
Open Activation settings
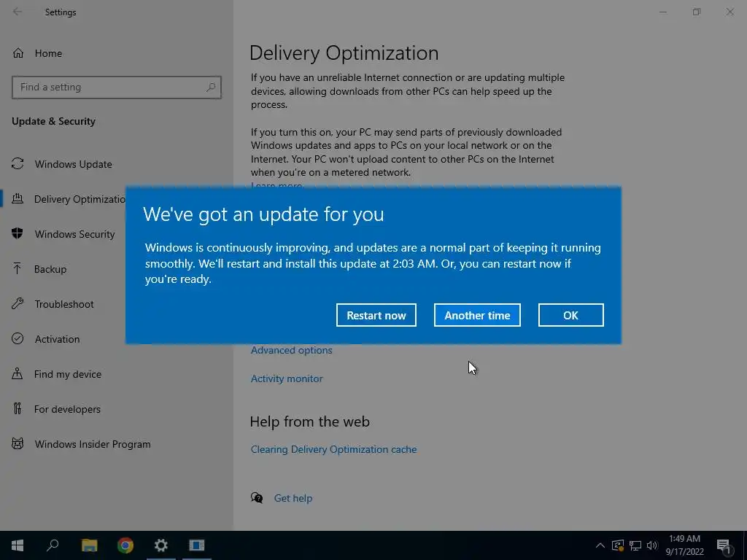click(57, 339)
